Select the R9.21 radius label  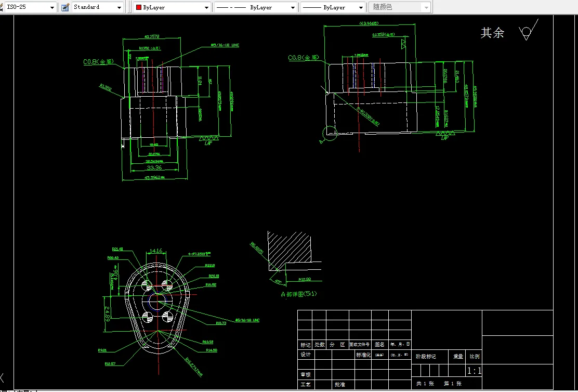point(102,350)
